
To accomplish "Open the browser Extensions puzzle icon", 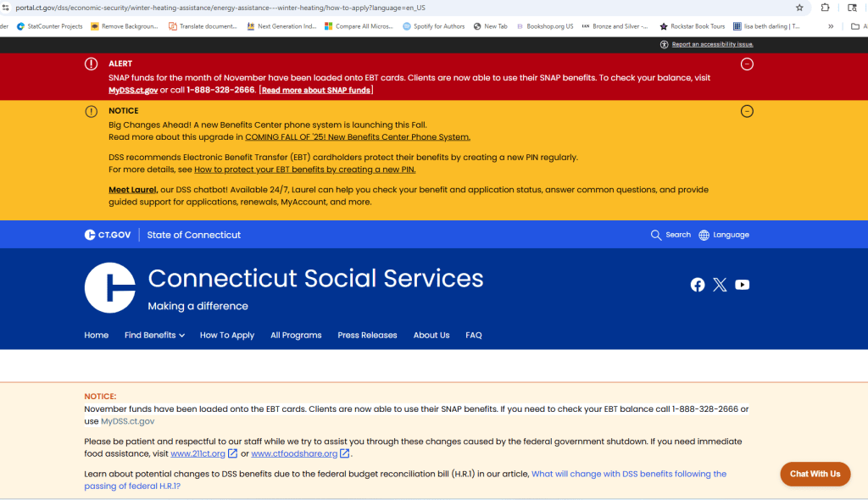I will (826, 8).
